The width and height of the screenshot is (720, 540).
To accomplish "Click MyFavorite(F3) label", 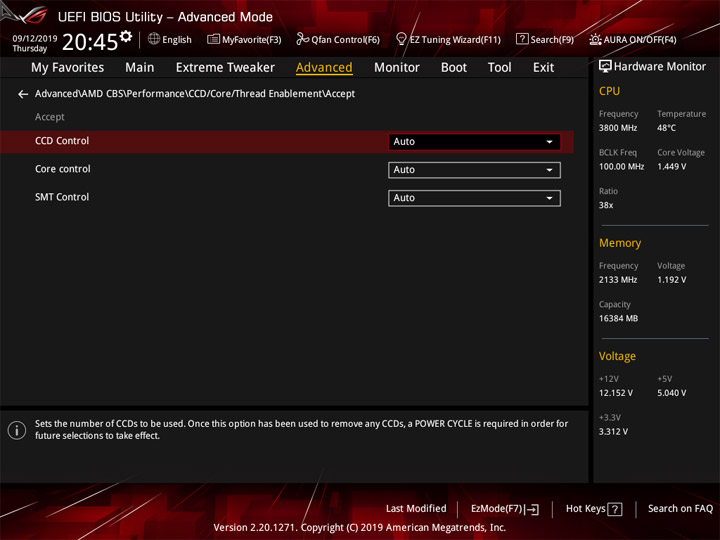I will coord(252,40).
